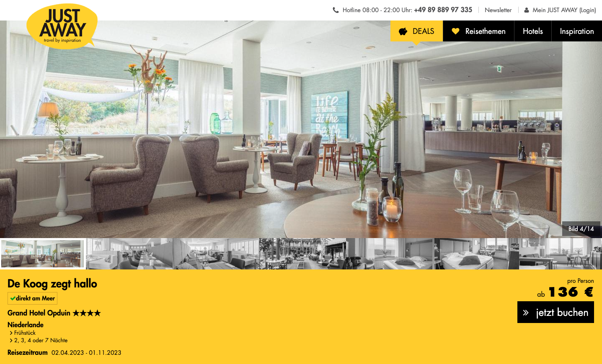Open Mein JUST AWAY login link

pos(564,10)
